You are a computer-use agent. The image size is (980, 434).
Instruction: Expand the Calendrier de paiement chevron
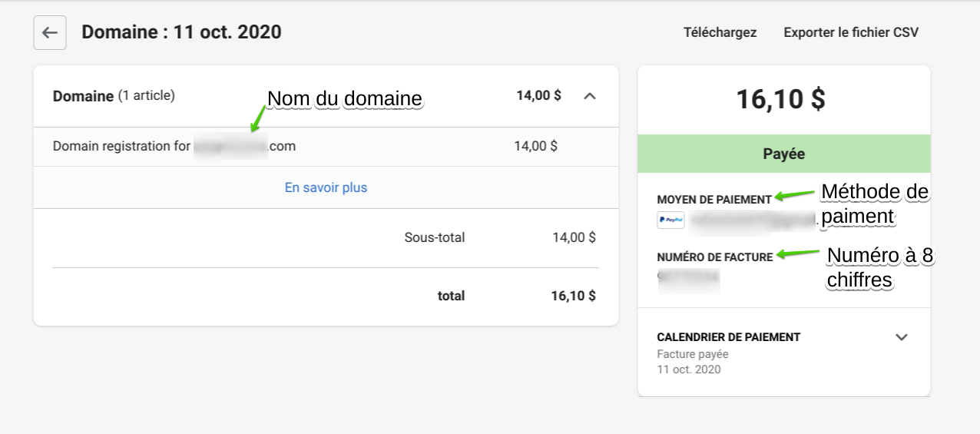click(x=902, y=337)
